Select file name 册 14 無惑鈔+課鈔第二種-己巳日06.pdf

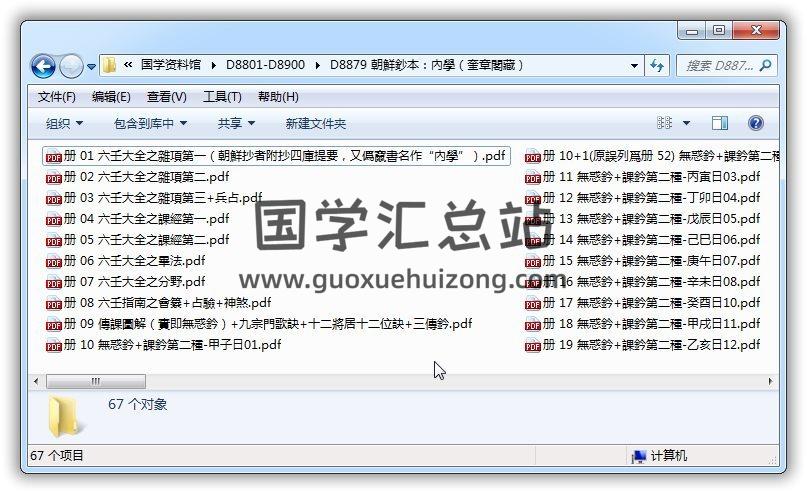coord(652,240)
